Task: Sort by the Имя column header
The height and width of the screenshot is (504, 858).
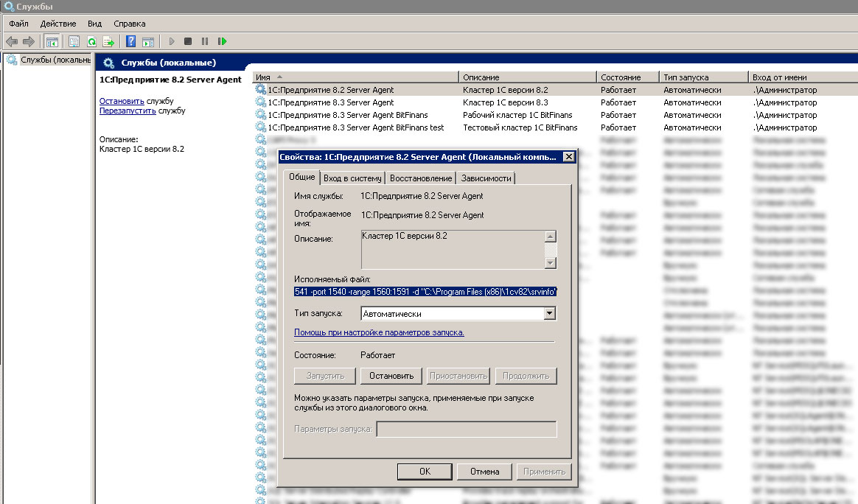Action: pos(355,77)
